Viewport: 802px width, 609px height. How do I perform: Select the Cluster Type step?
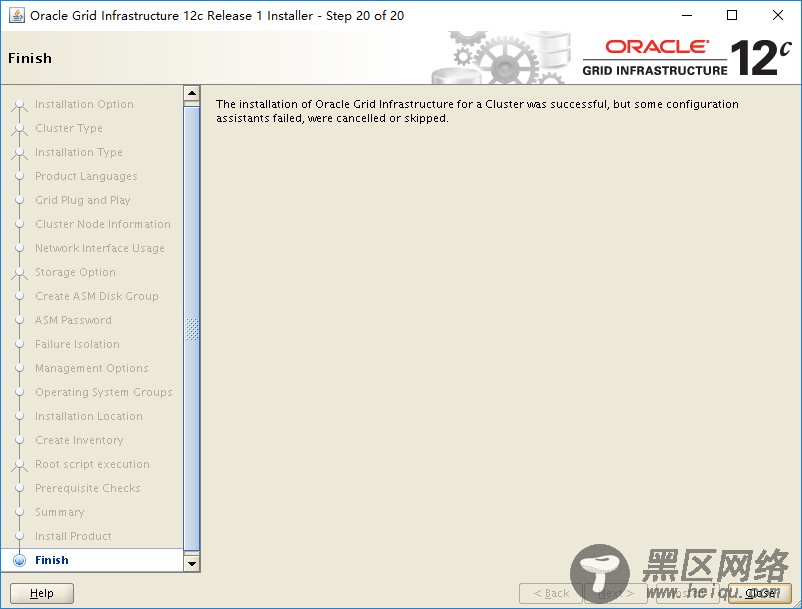point(69,128)
